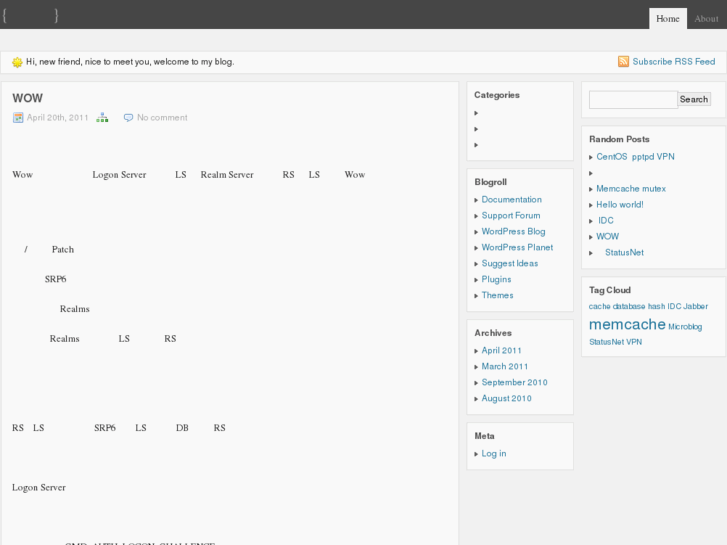
Task: Select the large memcache tag
Action: 627,324
